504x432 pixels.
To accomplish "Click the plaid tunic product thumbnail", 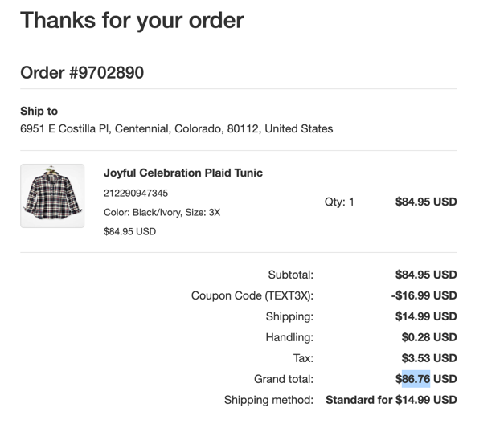I will click(x=52, y=196).
